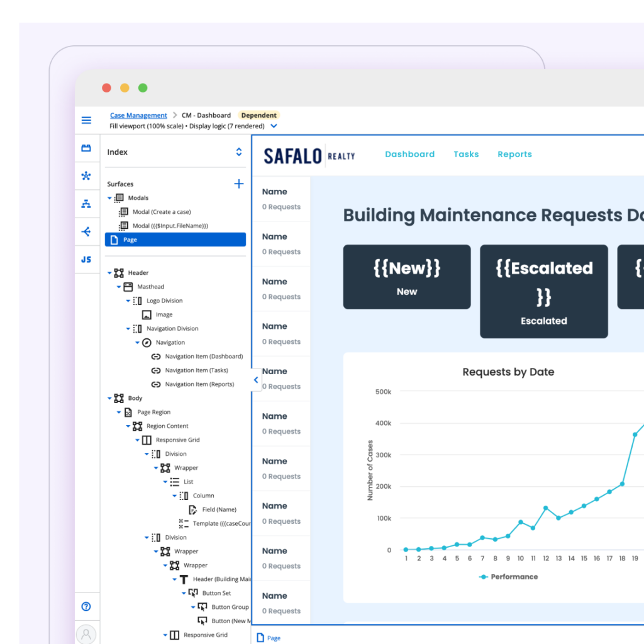Image resolution: width=644 pixels, height=644 pixels.
Task: Collapse the Button Group node
Action: [x=193, y=608]
